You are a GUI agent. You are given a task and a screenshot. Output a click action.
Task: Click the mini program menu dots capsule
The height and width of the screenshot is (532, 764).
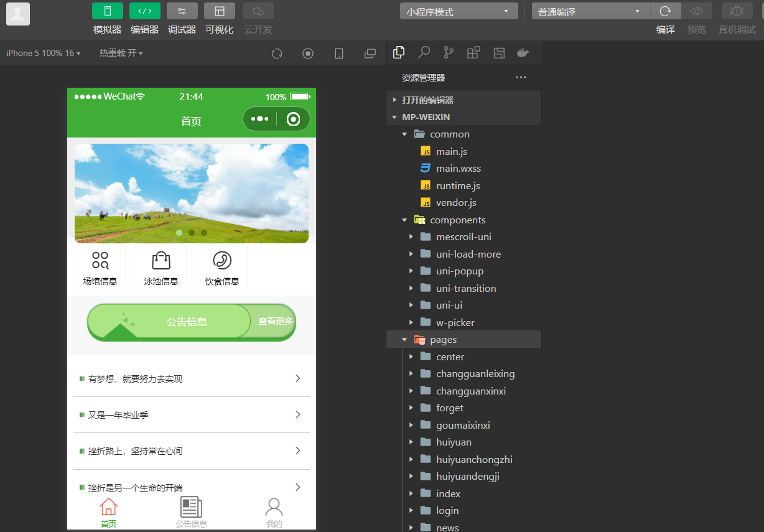point(259,119)
